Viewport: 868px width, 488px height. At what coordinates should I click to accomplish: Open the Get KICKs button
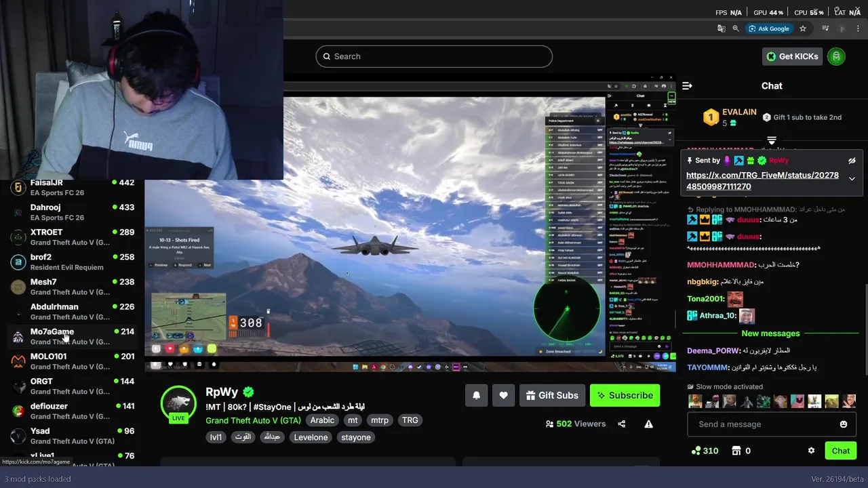[x=792, y=56]
